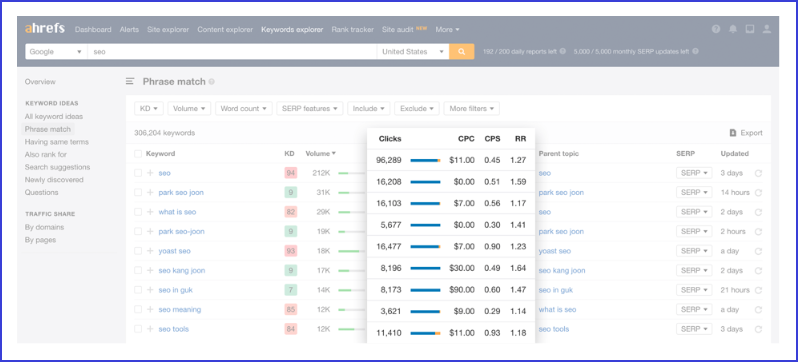The width and height of the screenshot is (798, 362).
Task: Tick checkbox for 'park seo-joon' row
Action: (138, 232)
